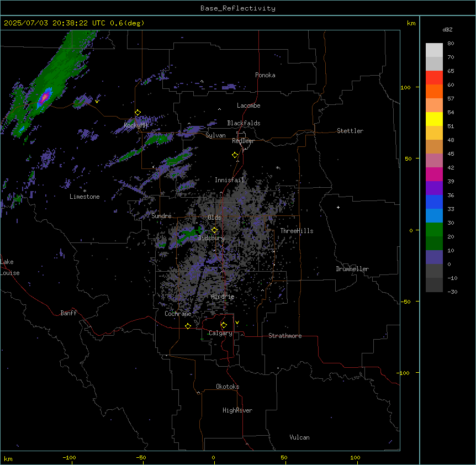Click the -50 tick on vertical km axis
Viewport: 476px width, 465px height.
pyautogui.click(x=405, y=302)
